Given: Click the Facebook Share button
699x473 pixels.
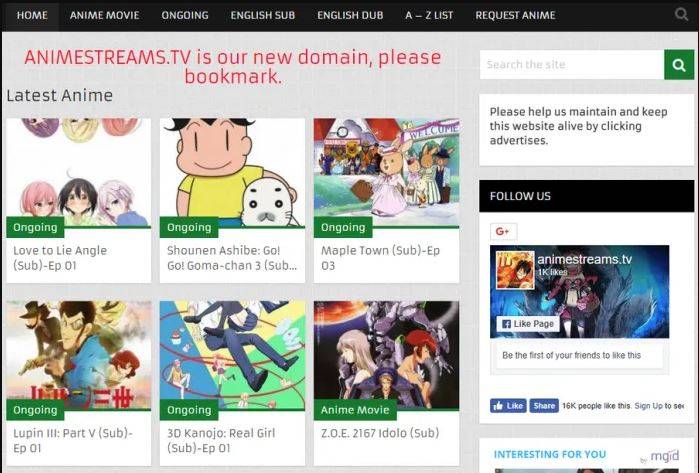Looking at the screenshot, I should pyautogui.click(x=544, y=406).
